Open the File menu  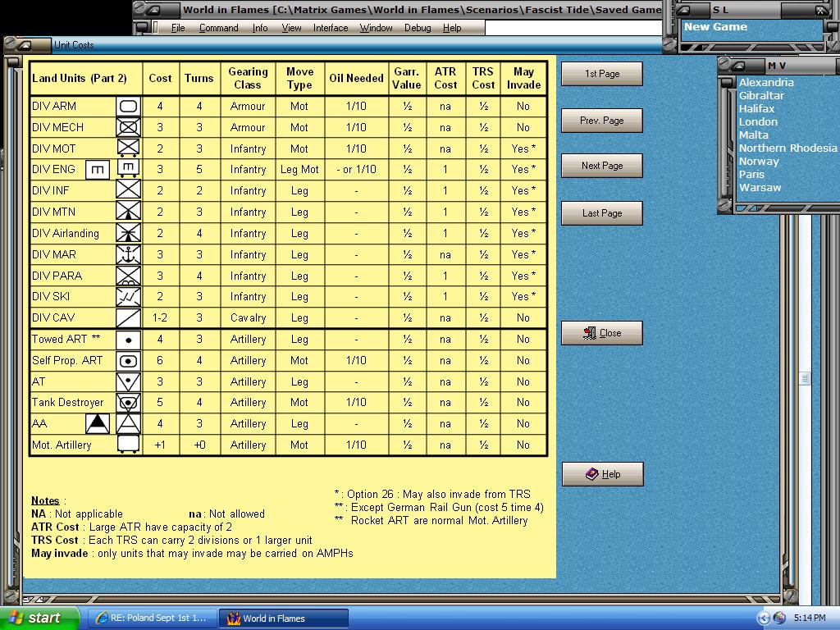pyautogui.click(x=178, y=28)
